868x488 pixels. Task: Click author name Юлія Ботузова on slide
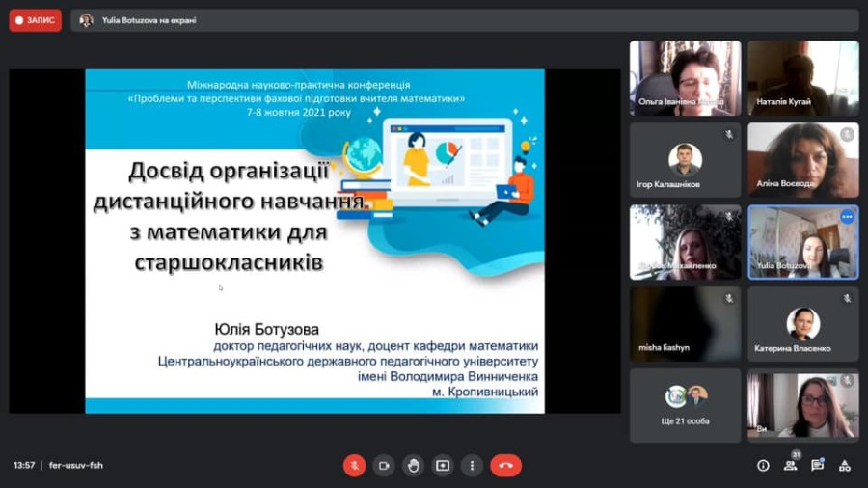(x=266, y=329)
